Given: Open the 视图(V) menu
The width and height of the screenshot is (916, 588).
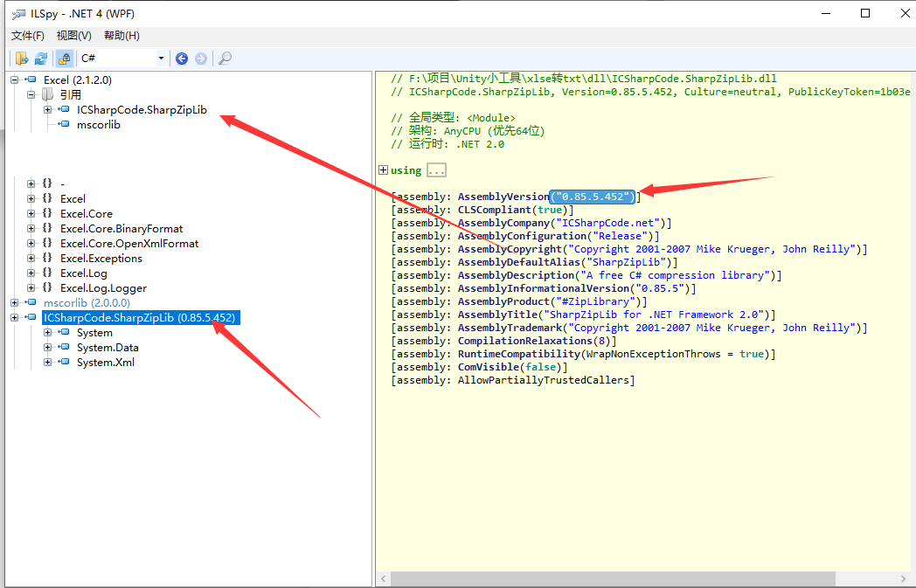Looking at the screenshot, I should coord(73,35).
